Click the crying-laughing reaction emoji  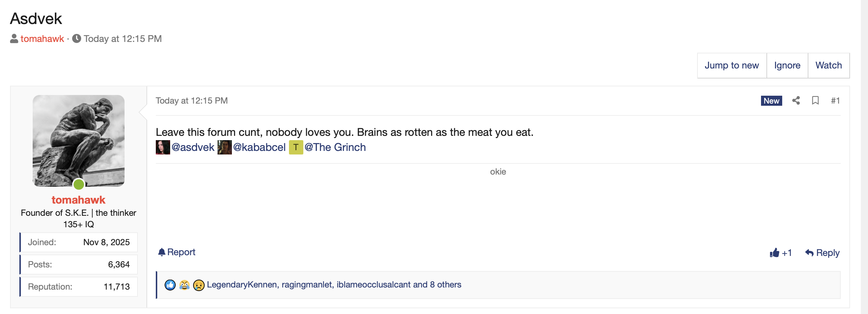[185, 285]
